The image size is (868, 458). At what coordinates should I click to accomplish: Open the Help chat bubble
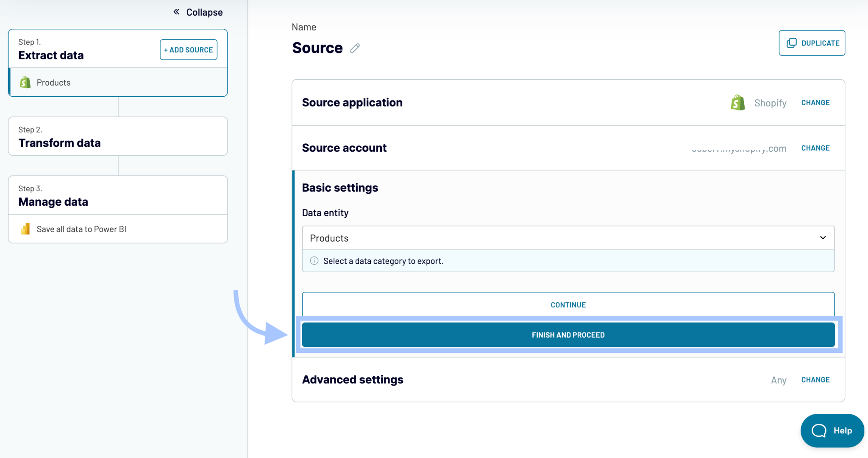point(832,430)
